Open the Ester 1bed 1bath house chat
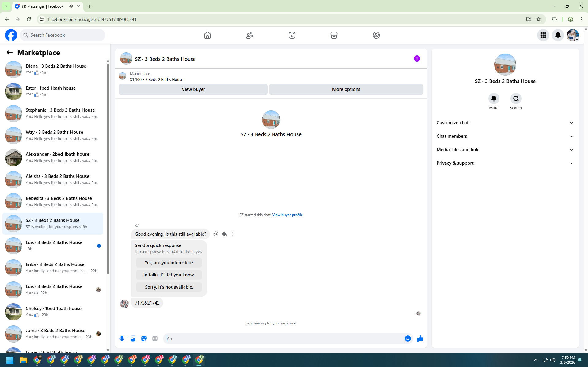Viewport: 588px width, 367px height. click(x=53, y=91)
